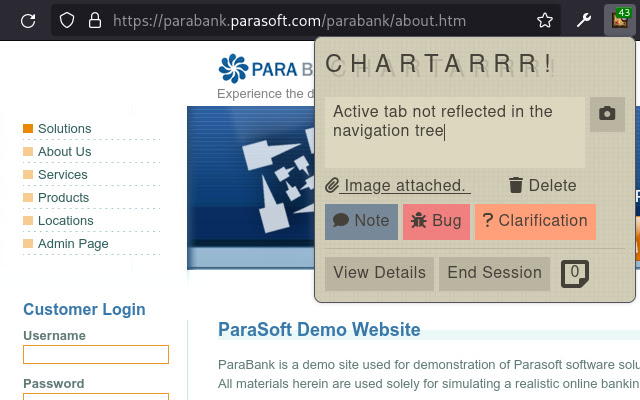Open the Locations sidebar link
640x400 pixels.
coord(66,220)
